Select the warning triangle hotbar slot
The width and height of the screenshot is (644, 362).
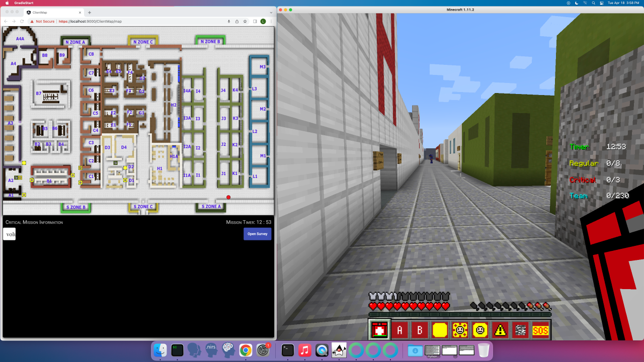(501, 330)
